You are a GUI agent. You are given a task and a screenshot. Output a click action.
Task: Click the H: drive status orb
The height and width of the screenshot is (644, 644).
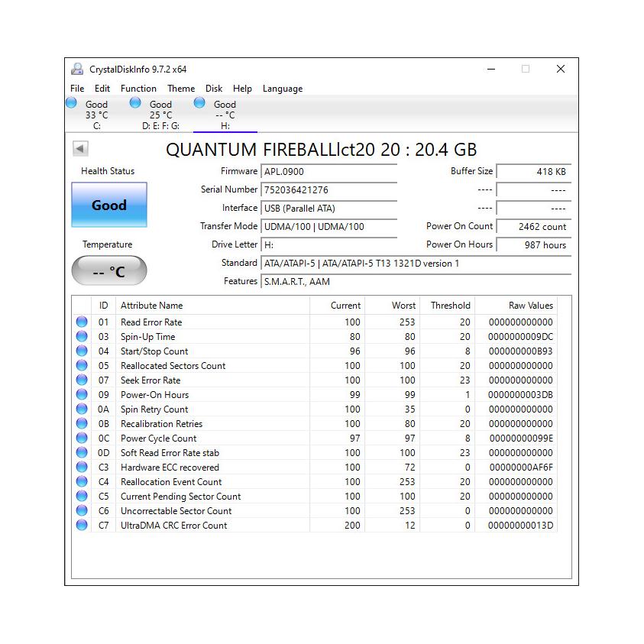coord(199,103)
